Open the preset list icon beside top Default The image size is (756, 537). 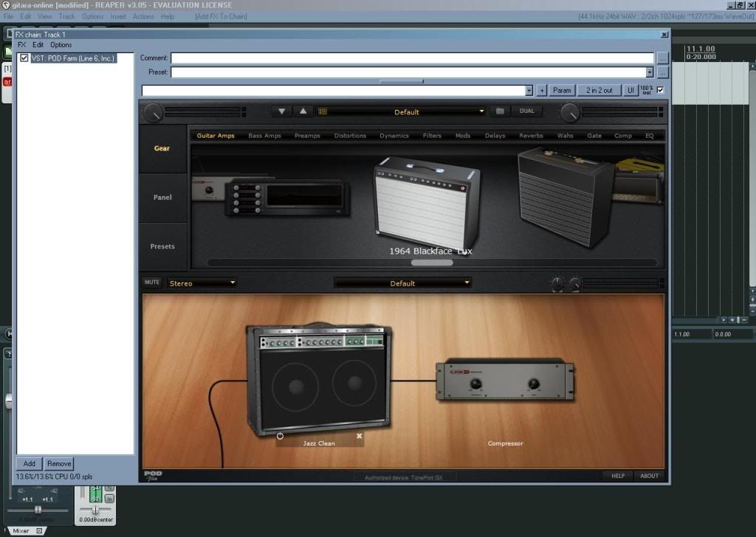coord(323,111)
